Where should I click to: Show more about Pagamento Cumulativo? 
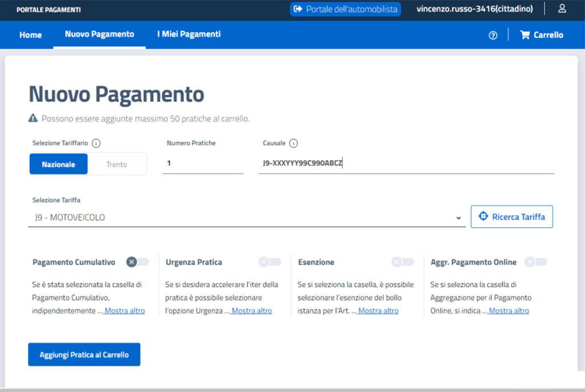[125, 311]
